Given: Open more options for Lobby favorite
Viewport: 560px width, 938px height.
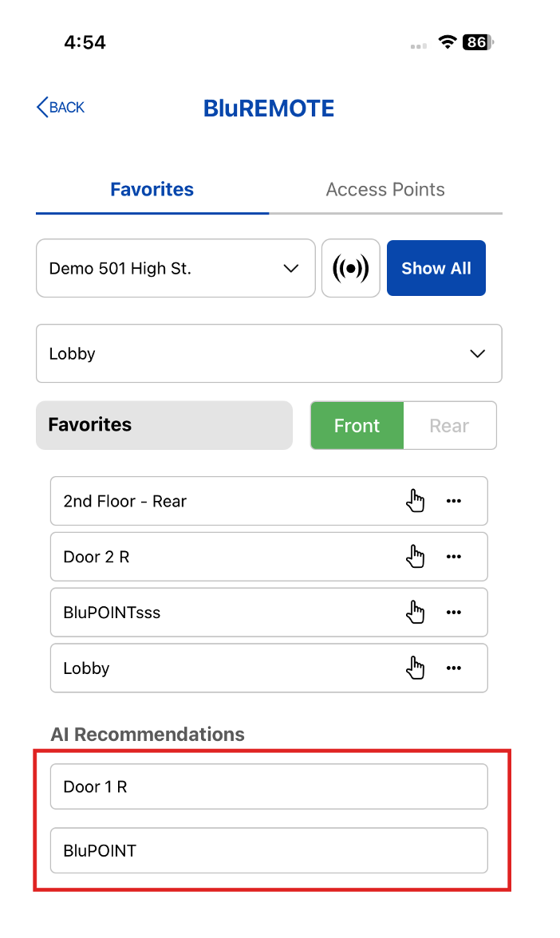Looking at the screenshot, I should (454, 668).
